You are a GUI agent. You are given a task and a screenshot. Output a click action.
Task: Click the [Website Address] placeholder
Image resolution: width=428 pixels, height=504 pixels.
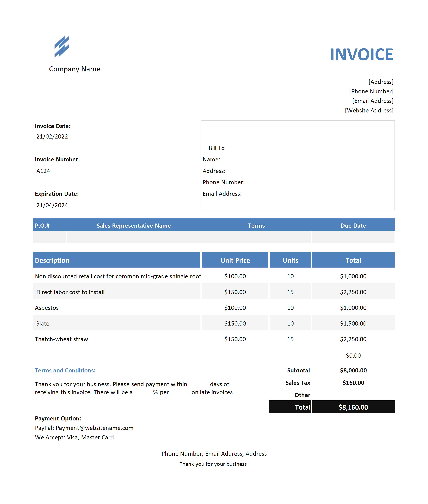point(369,111)
